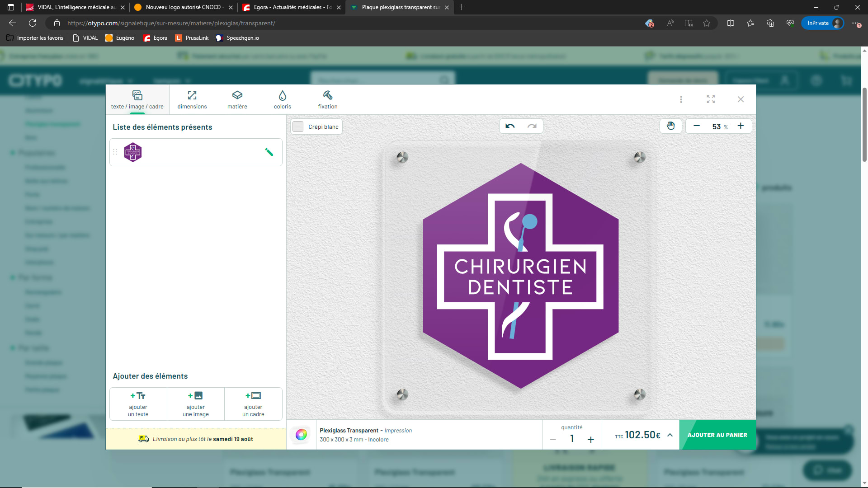This screenshot has height=488, width=868.
Task: Select the hand pan tool
Action: (x=670, y=126)
